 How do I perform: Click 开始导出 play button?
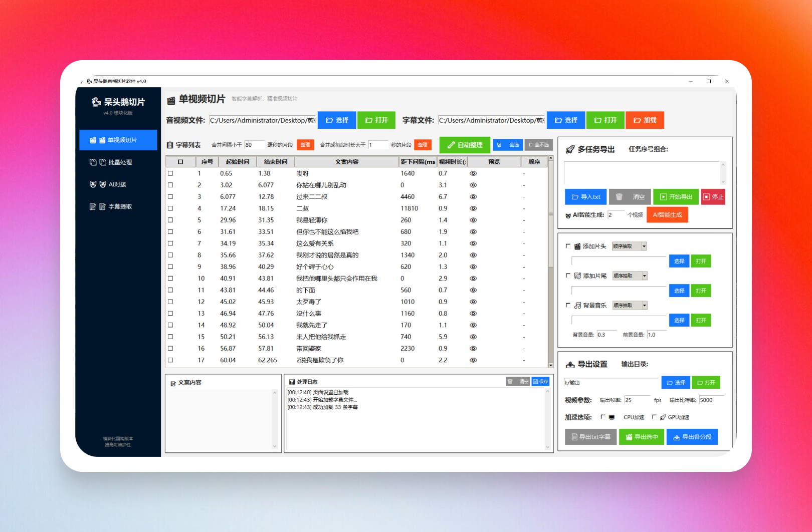pyautogui.click(x=676, y=197)
